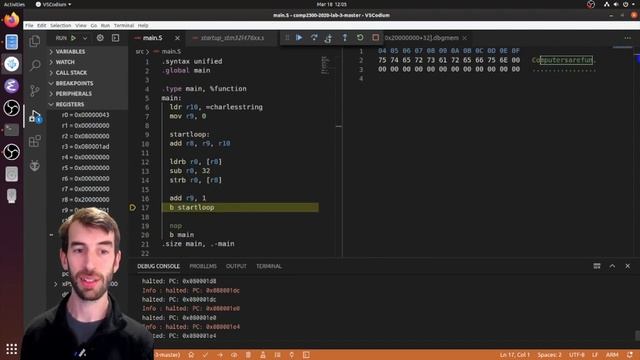Select register r8 = 0x20000000

[x=86, y=200]
